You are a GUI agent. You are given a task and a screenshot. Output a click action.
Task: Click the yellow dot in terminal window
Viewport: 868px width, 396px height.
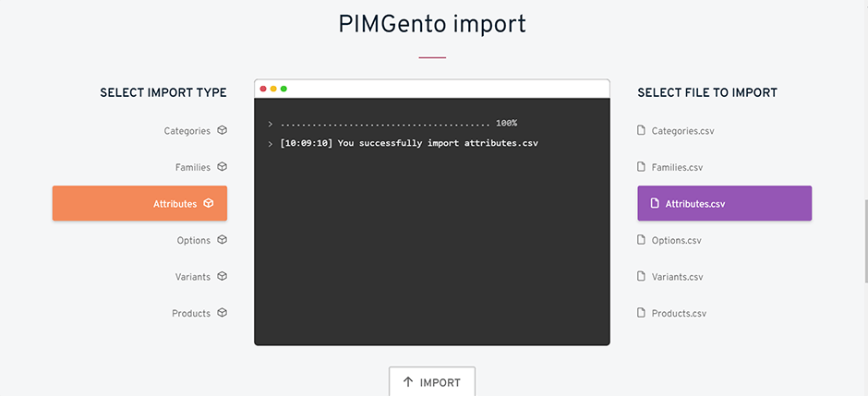273,89
